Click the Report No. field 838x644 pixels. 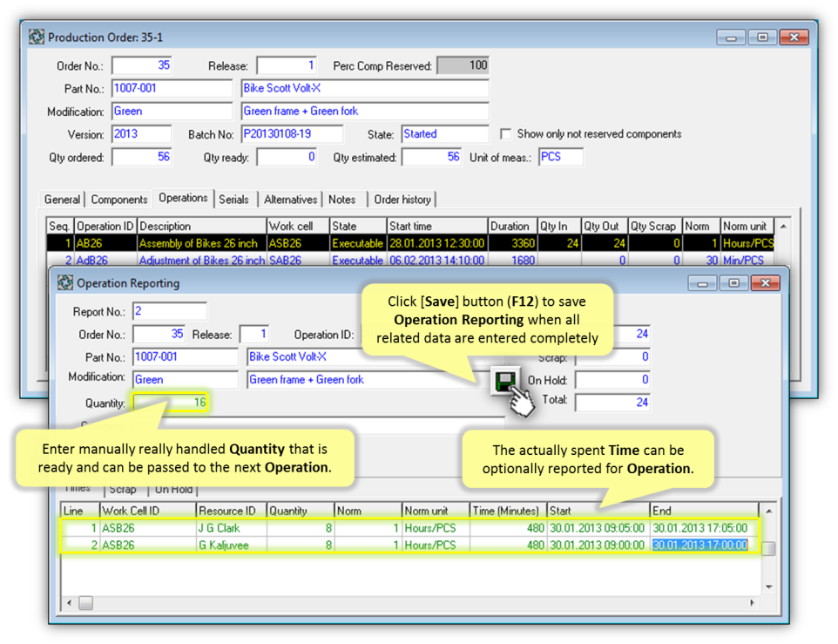169,312
